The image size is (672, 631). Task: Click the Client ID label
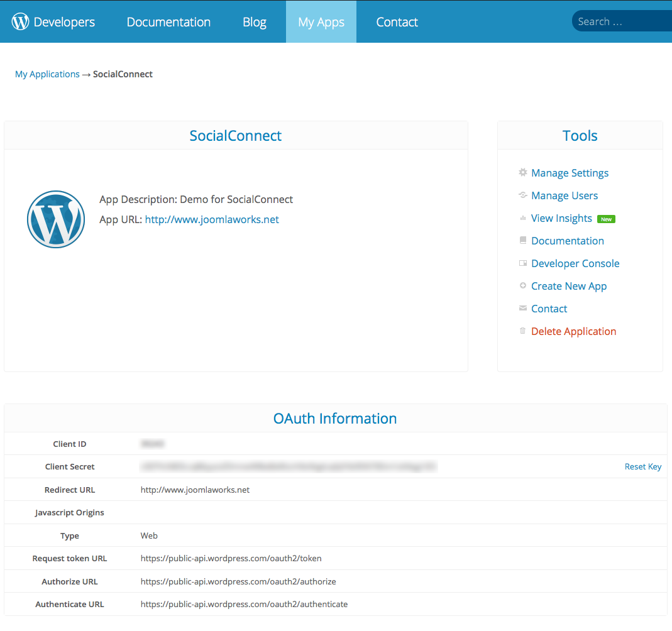coord(69,444)
